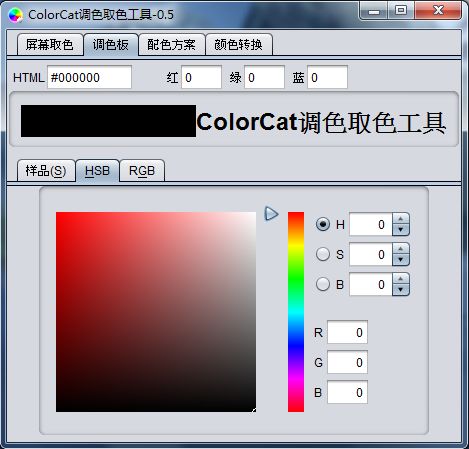This screenshot has height=449, width=469.
Task: Switch to the 屏幕取色 tab
Action: pos(50,44)
